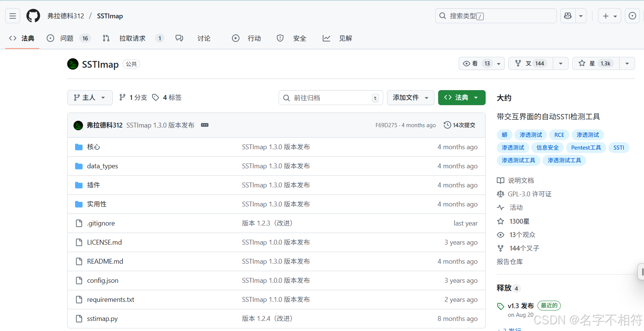Click the SSTImap repository avatar image
This screenshot has width=644, height=331.
click(x=73, y=64)
